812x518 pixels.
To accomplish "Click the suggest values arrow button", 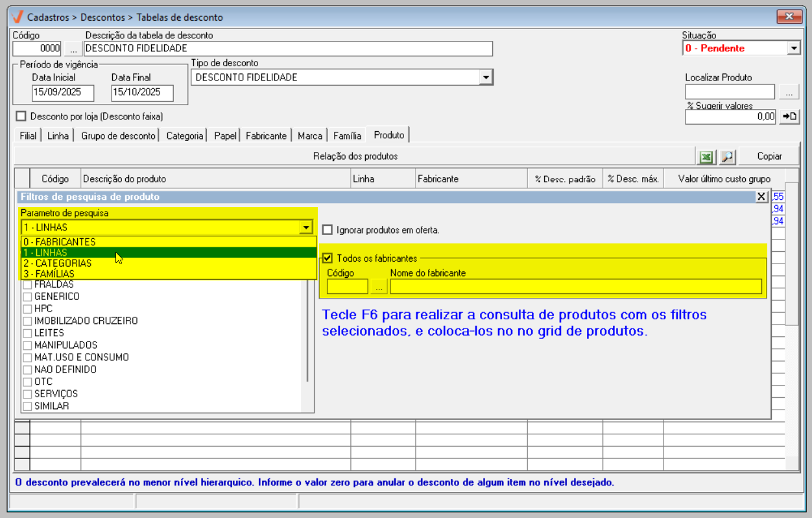I will (x=789, y=116).
